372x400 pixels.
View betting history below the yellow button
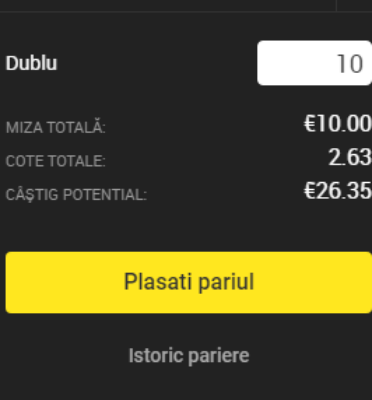189,355
